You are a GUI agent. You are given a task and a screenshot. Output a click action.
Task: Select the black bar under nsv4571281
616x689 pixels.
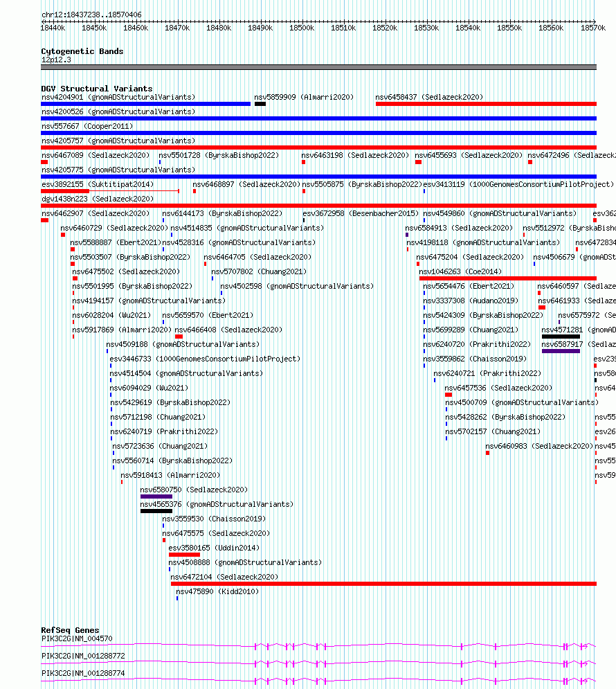tap(561, 337)
